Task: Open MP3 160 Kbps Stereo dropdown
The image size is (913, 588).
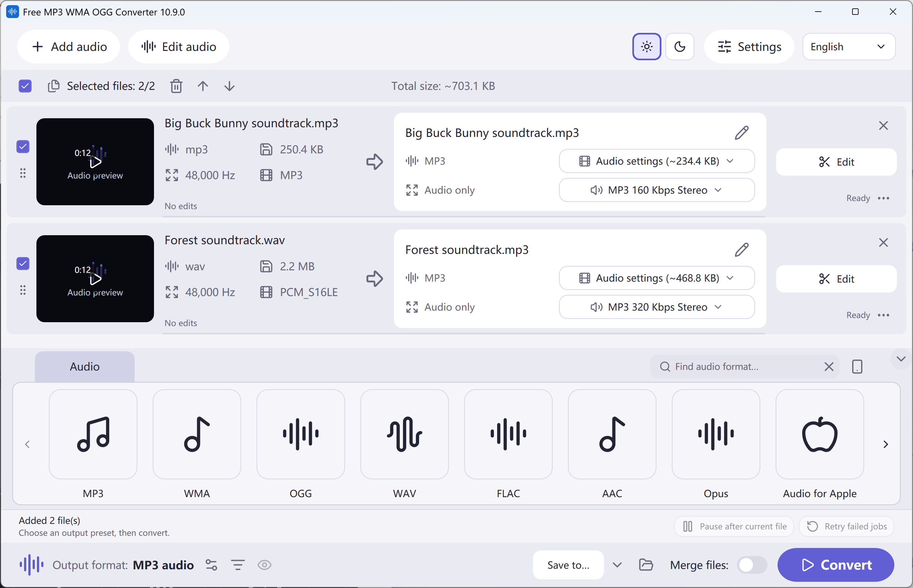Action: click(x=657, y=190)
